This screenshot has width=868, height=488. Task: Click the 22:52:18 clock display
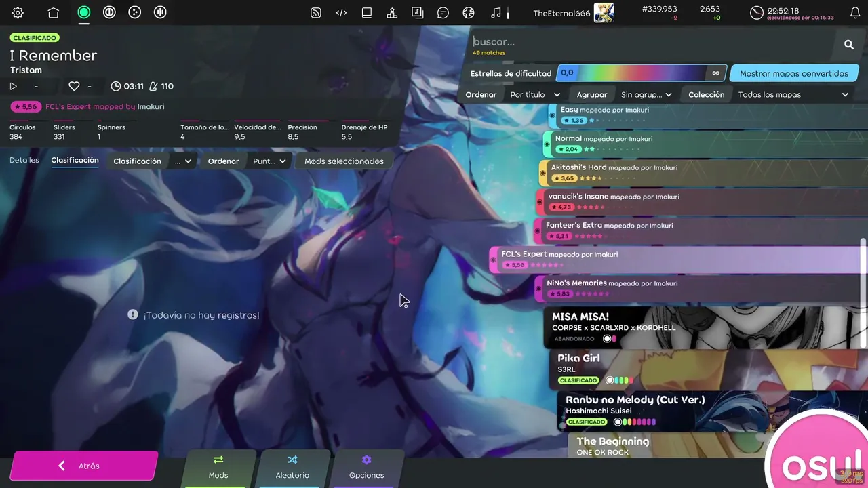tap(783, 11)
